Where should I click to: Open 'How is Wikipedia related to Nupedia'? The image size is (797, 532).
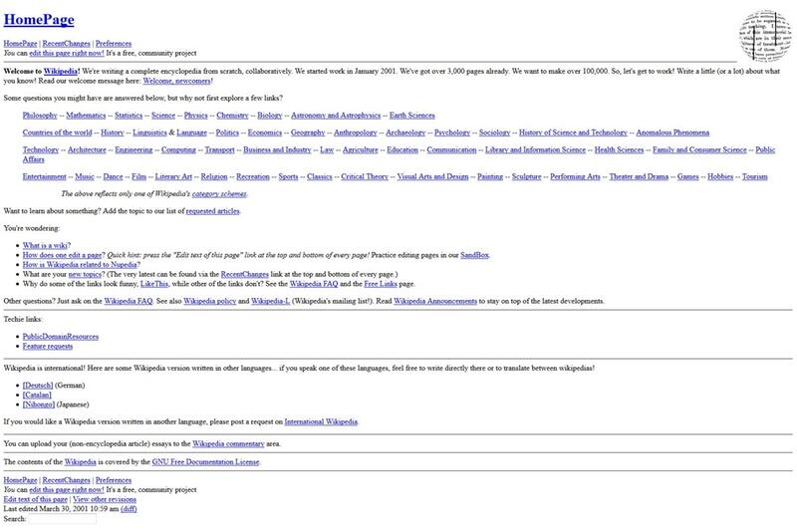pos(81,265)
